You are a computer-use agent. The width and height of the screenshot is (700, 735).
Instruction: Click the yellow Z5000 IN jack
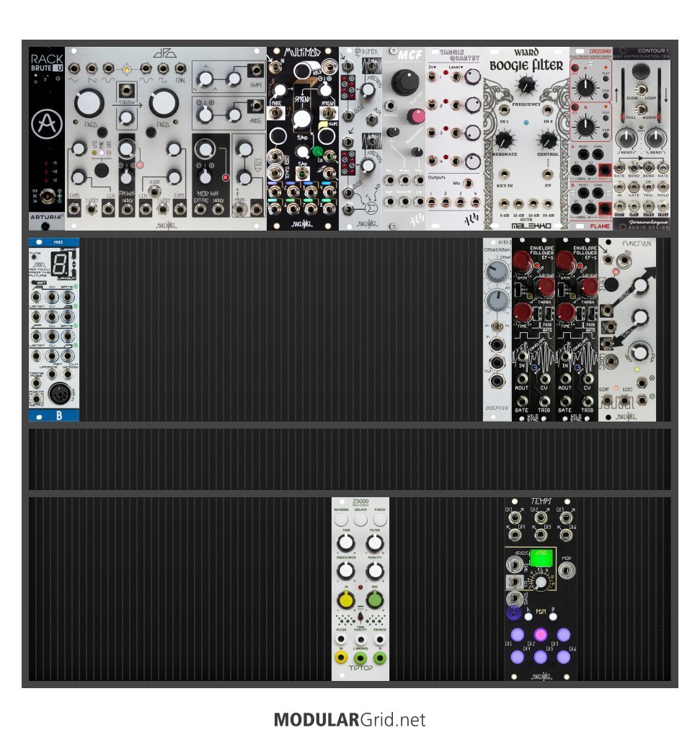[341, 658]
